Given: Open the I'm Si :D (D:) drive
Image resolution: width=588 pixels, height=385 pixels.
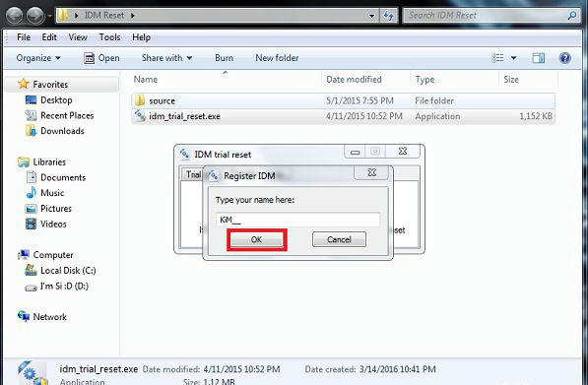Looking at the screenshot, I should [x=64, y=286].
